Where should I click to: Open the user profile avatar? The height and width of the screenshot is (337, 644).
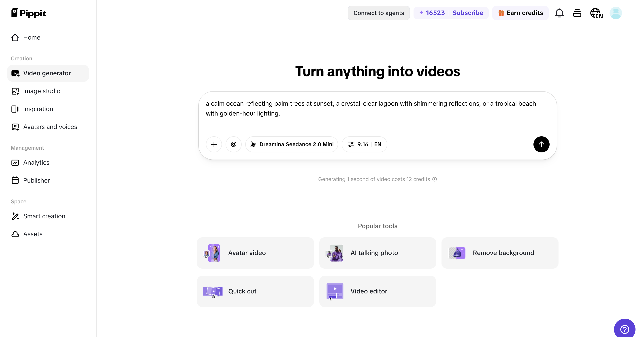[616, 13]
